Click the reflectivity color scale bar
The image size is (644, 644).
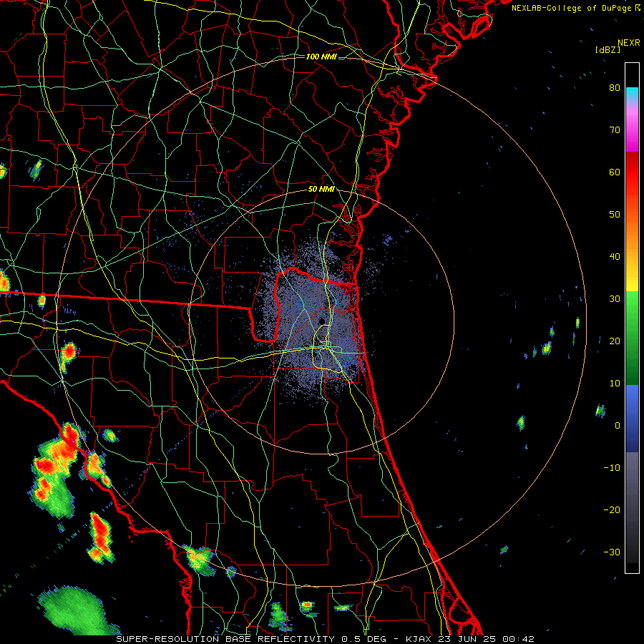click(632, 318)
